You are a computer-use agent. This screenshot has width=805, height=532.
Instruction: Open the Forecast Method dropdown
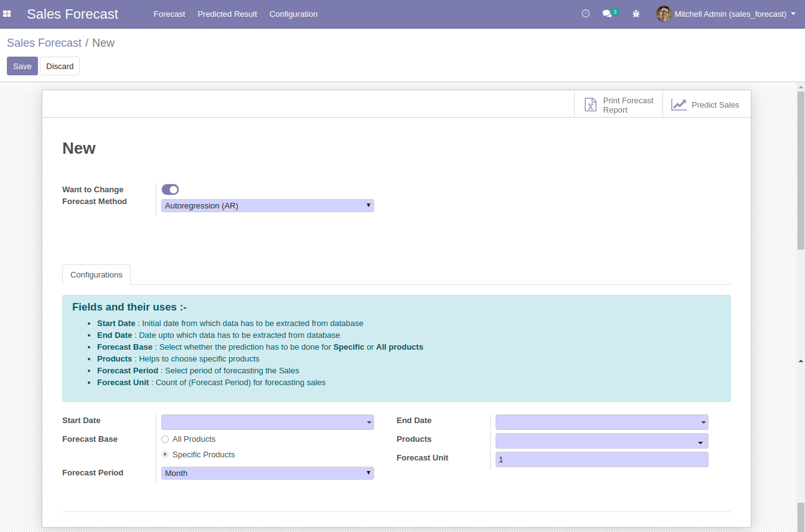pos(267,206)
